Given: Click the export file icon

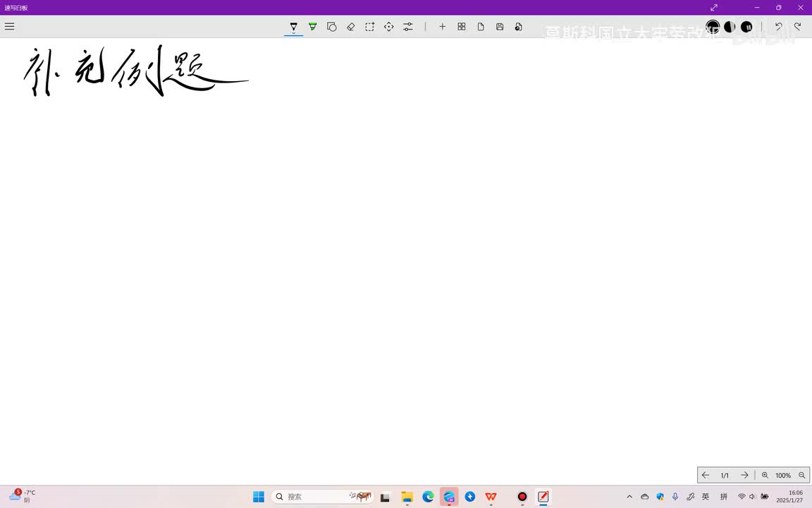Looking at the screenshot, I should point(518,26).
